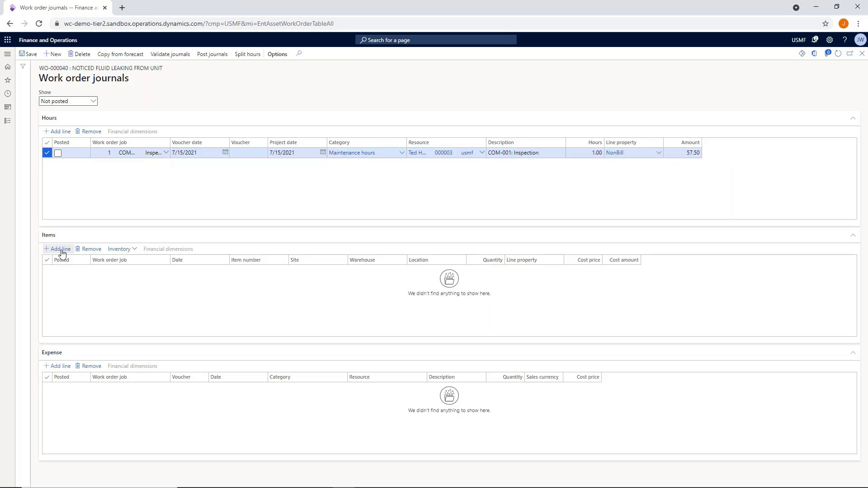Viewport: 868px width, 488px height.
Task: Open the Favorites star in the sidebar
Action: [8, 80]
